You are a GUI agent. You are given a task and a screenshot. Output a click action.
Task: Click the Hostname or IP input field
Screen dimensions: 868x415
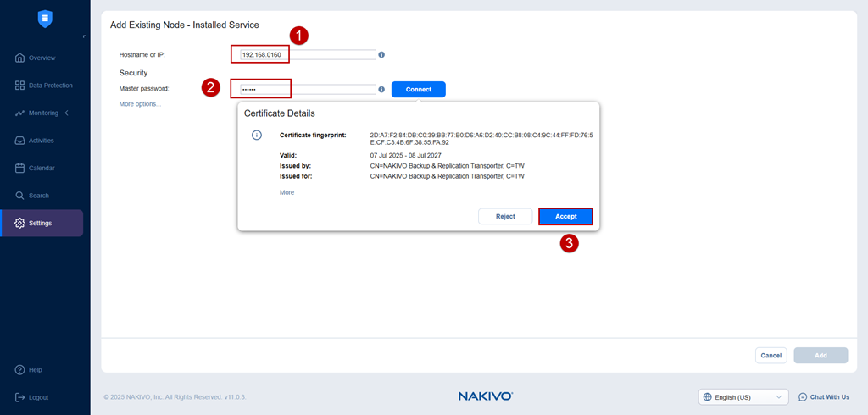click(x=307, y=55)
